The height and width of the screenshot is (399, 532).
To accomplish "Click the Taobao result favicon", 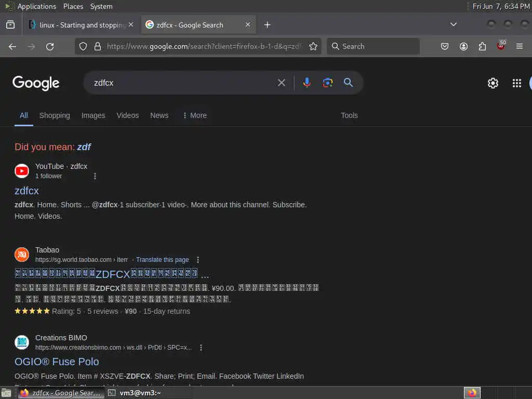I will tap(22, 255).
